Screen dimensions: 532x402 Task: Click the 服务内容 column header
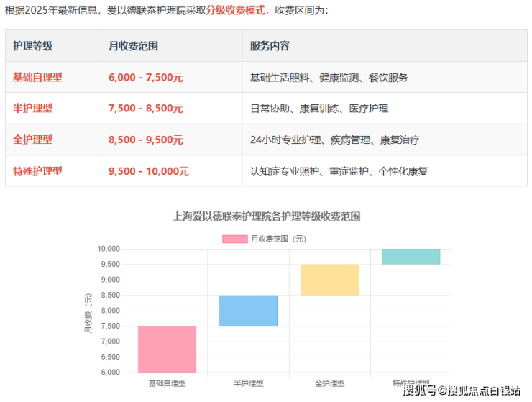point(270,46)
